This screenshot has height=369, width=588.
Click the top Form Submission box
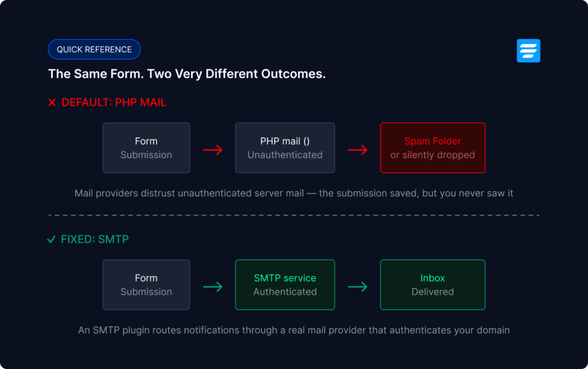coord(146,148)
